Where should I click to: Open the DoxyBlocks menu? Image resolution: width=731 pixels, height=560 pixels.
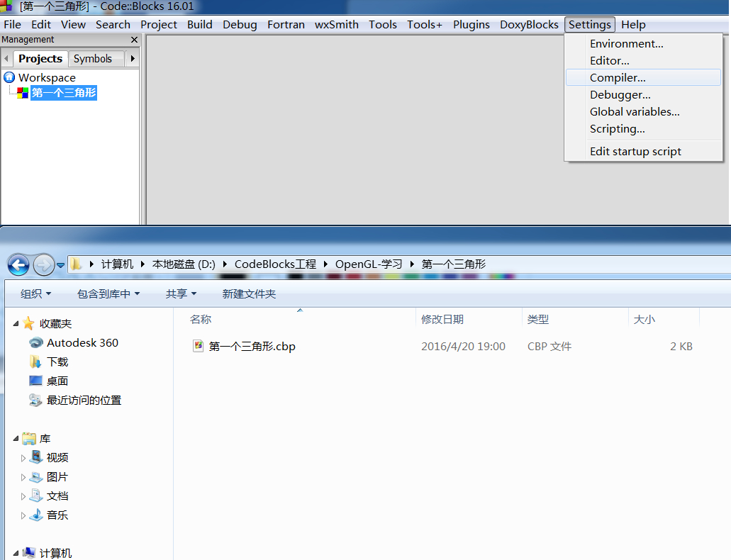[x=529, y=25]
